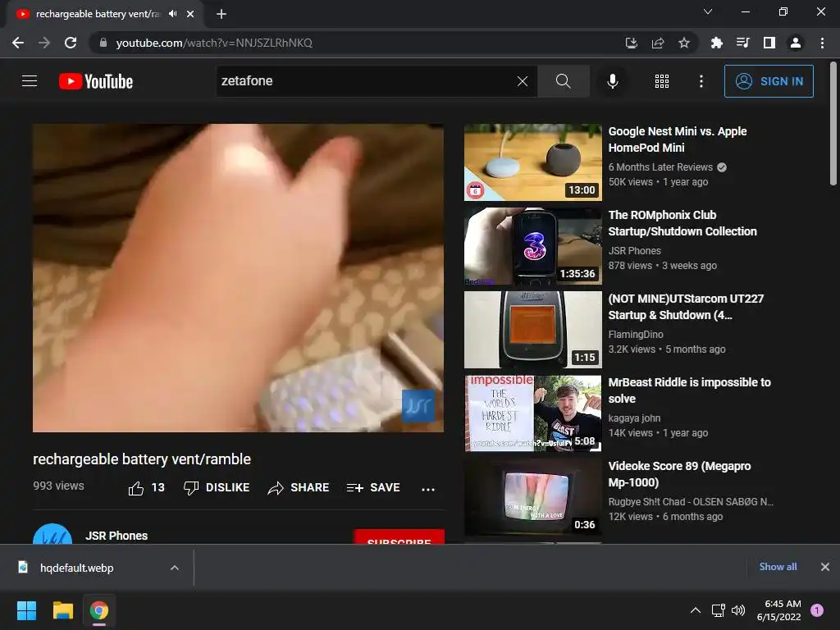Go back in browser history
840x630 pixels.
click(18, 43)
